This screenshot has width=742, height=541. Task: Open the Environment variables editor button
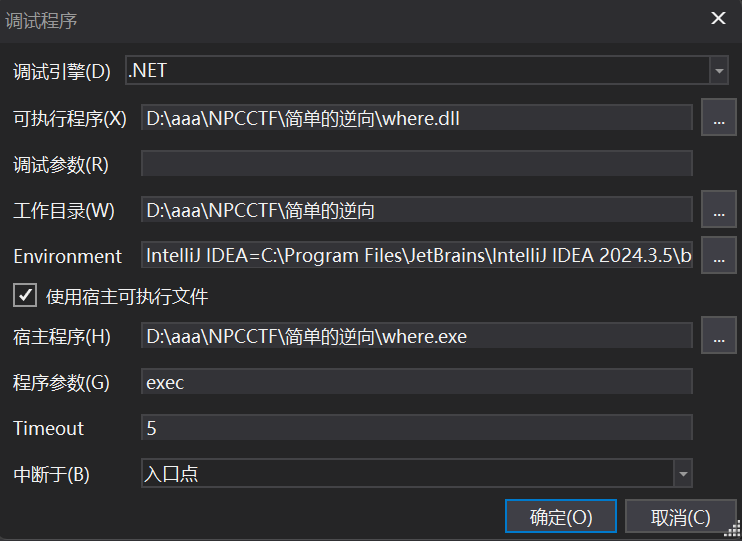click(x=718, y=256)
